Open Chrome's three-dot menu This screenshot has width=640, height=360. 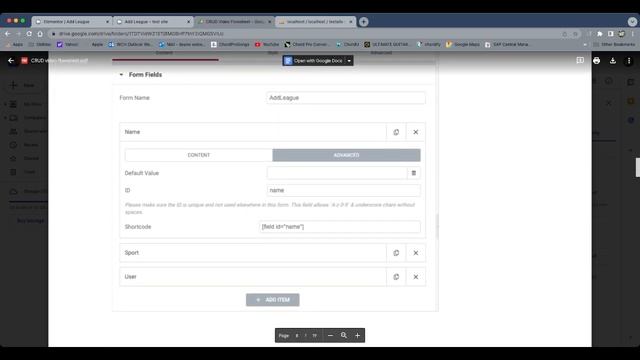pos(632,34)
